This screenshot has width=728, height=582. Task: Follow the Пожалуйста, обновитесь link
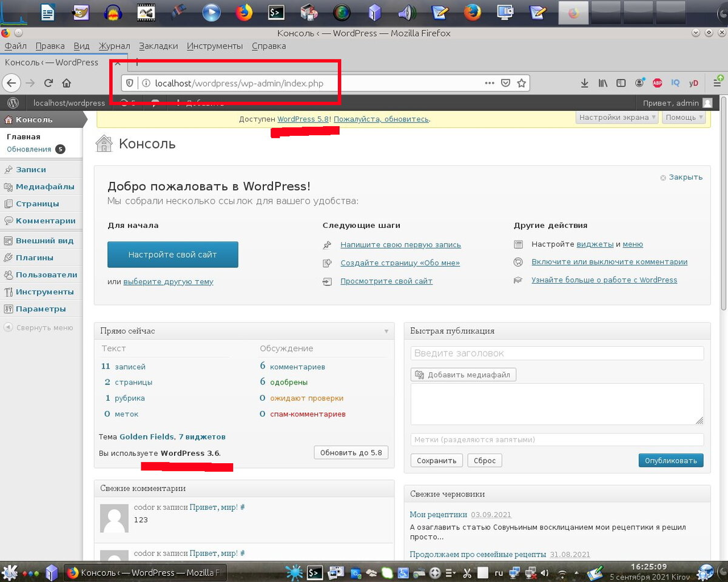point(381,119)
